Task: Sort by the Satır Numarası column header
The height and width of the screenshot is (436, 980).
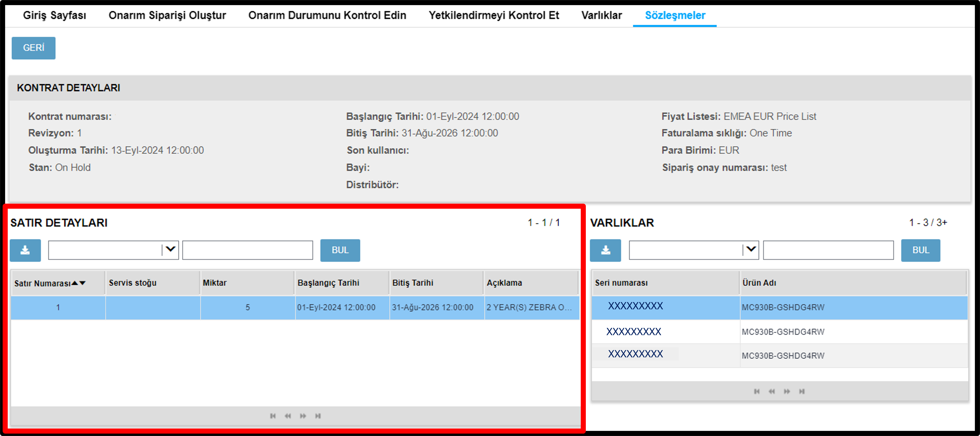Action: pos(58,283)
